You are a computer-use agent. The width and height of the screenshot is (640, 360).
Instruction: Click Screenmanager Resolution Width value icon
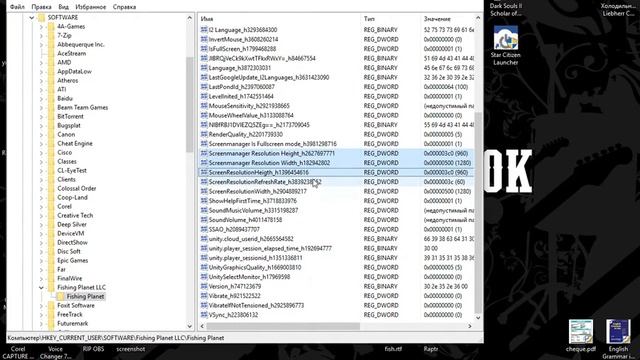(204, 163)
